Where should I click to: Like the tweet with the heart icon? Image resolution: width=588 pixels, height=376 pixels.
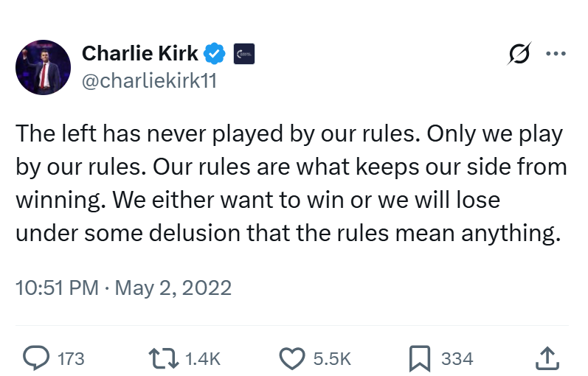coord(292,358)
